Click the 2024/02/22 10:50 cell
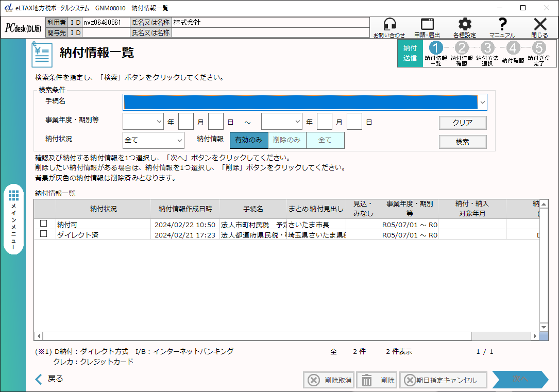Viewport: 559px width, 392px height. coord(185,225)
